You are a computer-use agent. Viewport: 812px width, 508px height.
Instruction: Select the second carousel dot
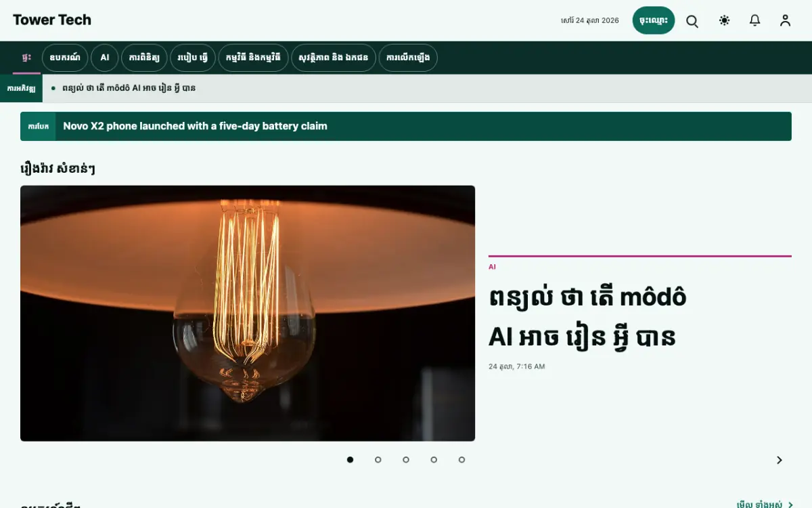click(378, 460)
